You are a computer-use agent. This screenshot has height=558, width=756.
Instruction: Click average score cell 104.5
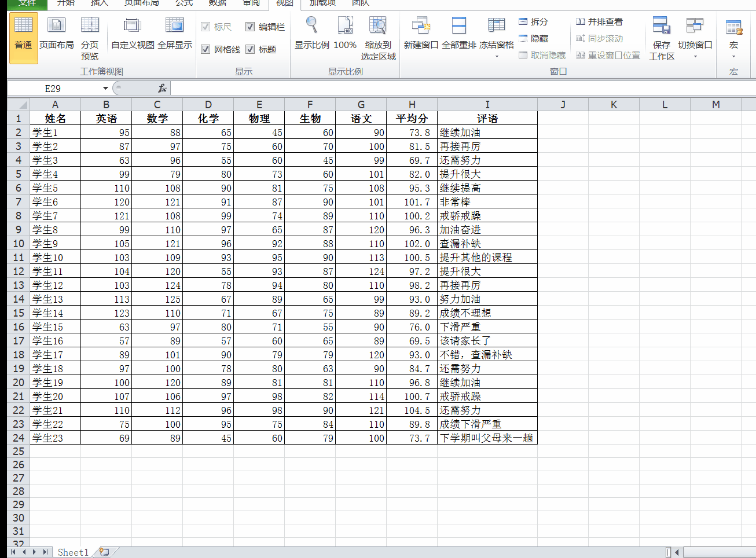point(412,410)
